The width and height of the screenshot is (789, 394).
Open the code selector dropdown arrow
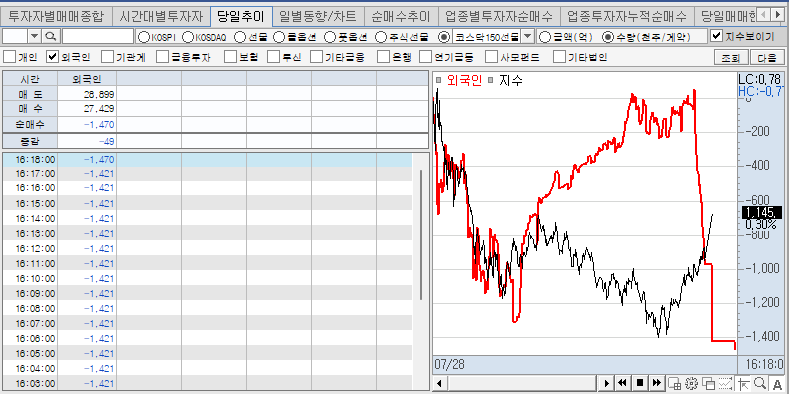34,36
